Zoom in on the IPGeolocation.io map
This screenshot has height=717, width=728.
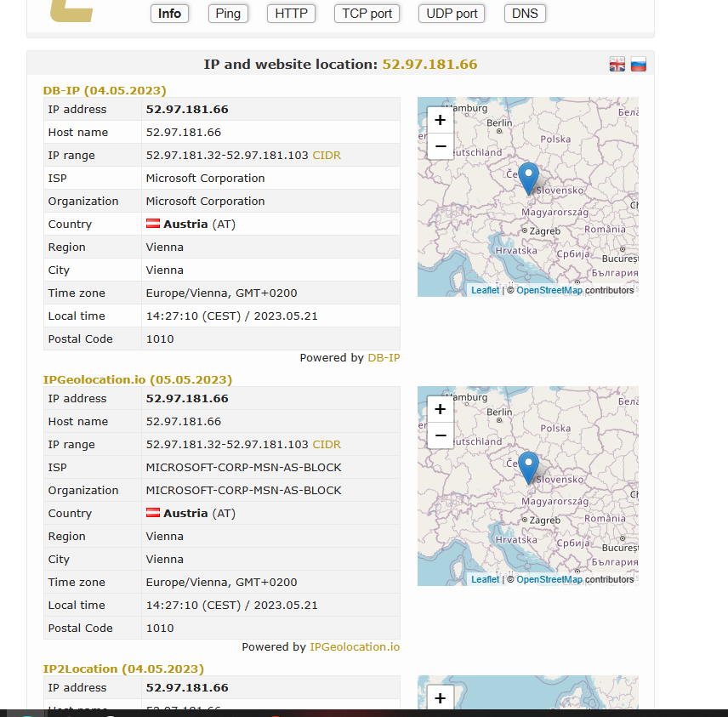point(441,409)
